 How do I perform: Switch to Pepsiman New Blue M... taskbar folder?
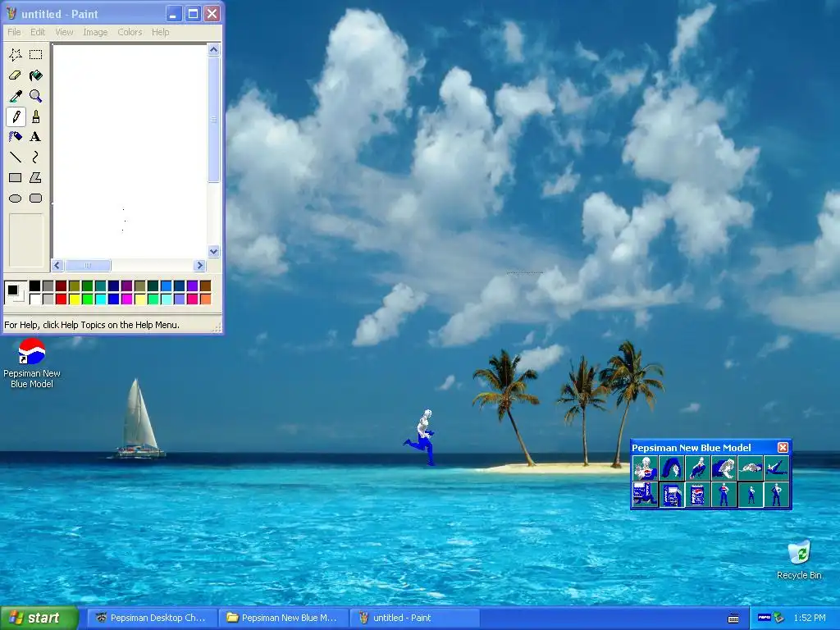point(283,618)
